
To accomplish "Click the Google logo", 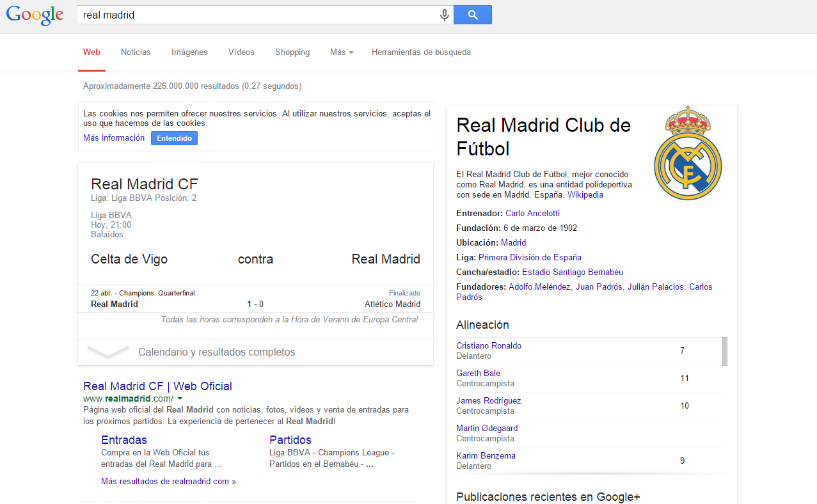I will 35,15.
